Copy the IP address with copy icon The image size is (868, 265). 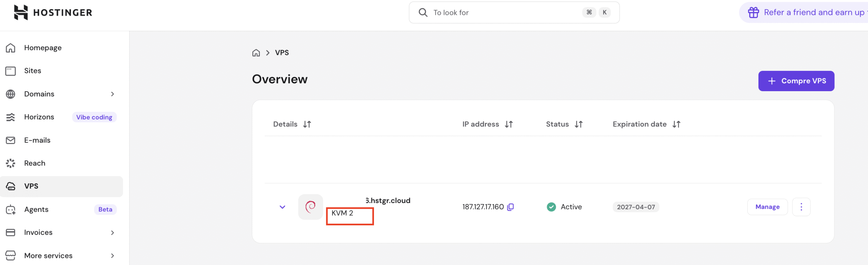pyautogui.click(x=510, y=207)
